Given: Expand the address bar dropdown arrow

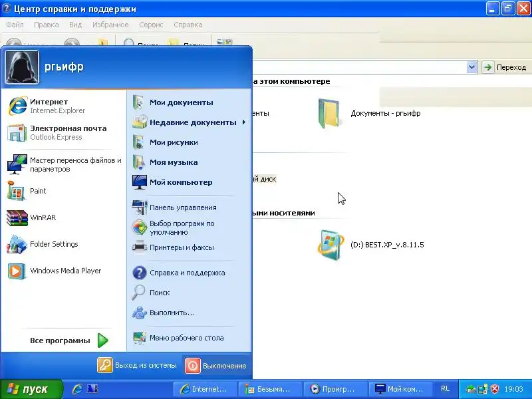Looking at the screenshot, I should click(x=471, y=67).
